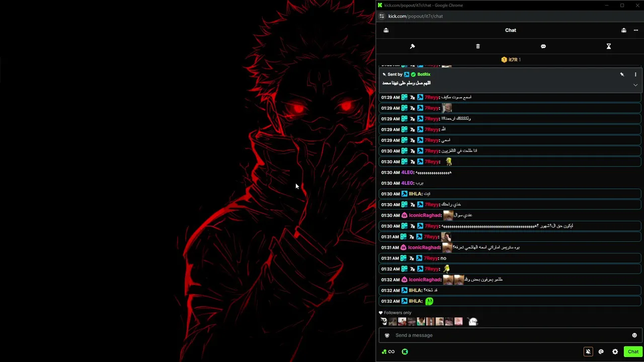
Task: Click yellow SpongeBob emote in 7Reyy's 01:30 message
Action: pyautogui.click(x=449, y=161)
